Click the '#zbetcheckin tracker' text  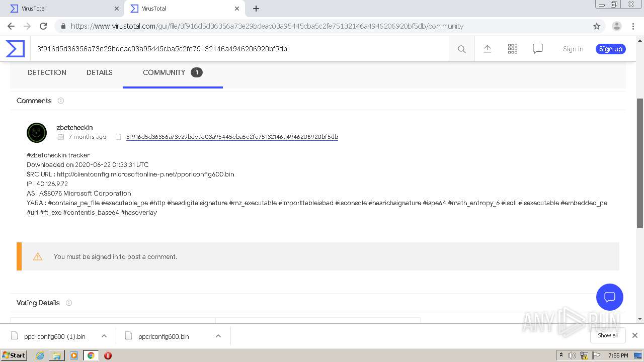pyautogui.click(x=58, y=155)
